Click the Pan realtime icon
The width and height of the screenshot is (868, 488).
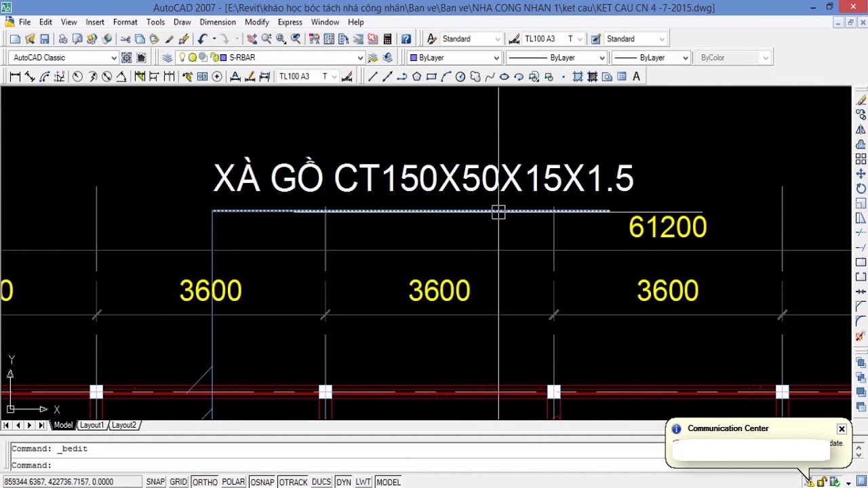(252, 39)
